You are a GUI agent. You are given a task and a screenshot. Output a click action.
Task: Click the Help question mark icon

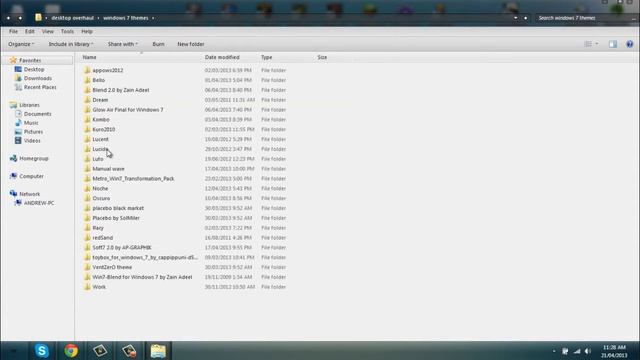point(629,44)
